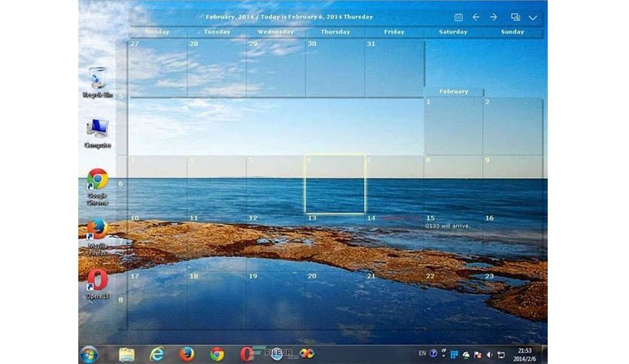Viewport: 629px width, 364px height.
Task: Select the February 19 day cell
Action: click(275, 301)
